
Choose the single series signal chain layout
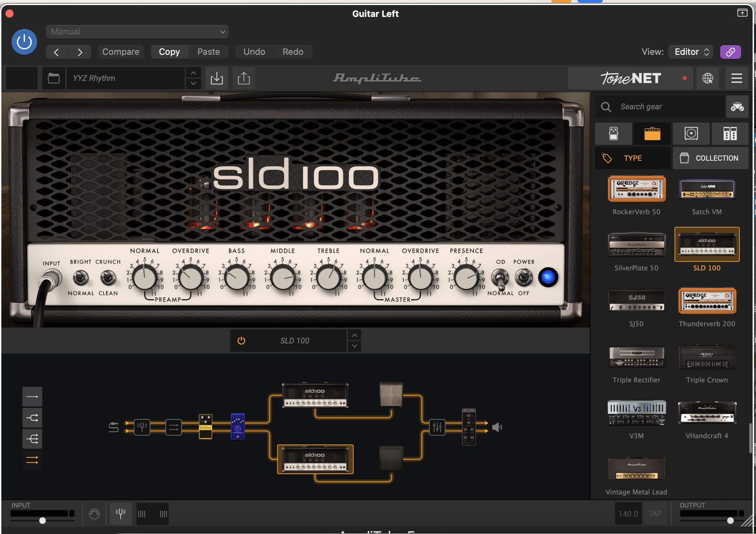coord(32,397)
